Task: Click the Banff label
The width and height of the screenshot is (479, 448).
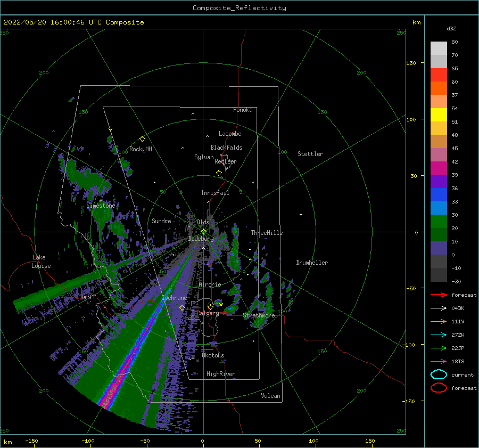Action: (88, 297)
